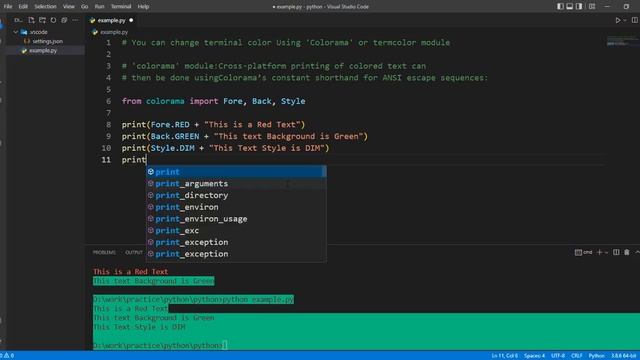This screenshot has height=360, width=640.
Task: Toggle secondary sidebar layout icon in title bar
Action: [x=579, y=6]
